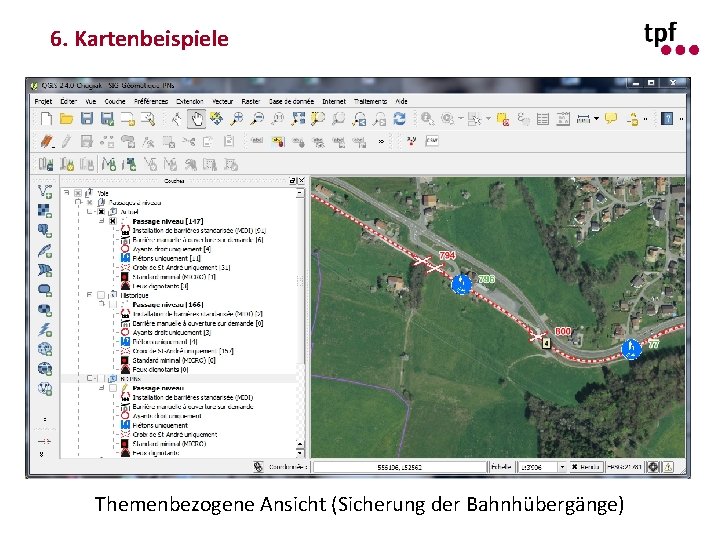
Task: Toggle visibility checkbox of Voie group
Action: [78, 193]
